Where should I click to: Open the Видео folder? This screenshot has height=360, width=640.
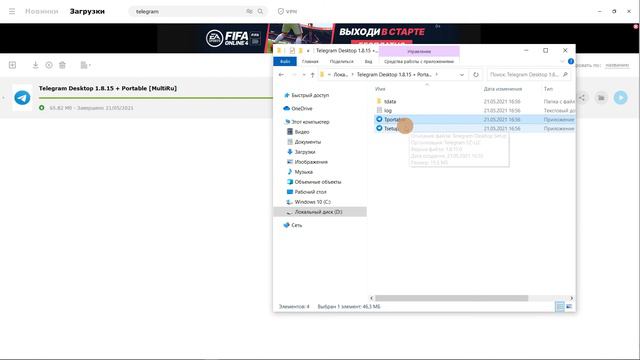click(x=302, y=132)
